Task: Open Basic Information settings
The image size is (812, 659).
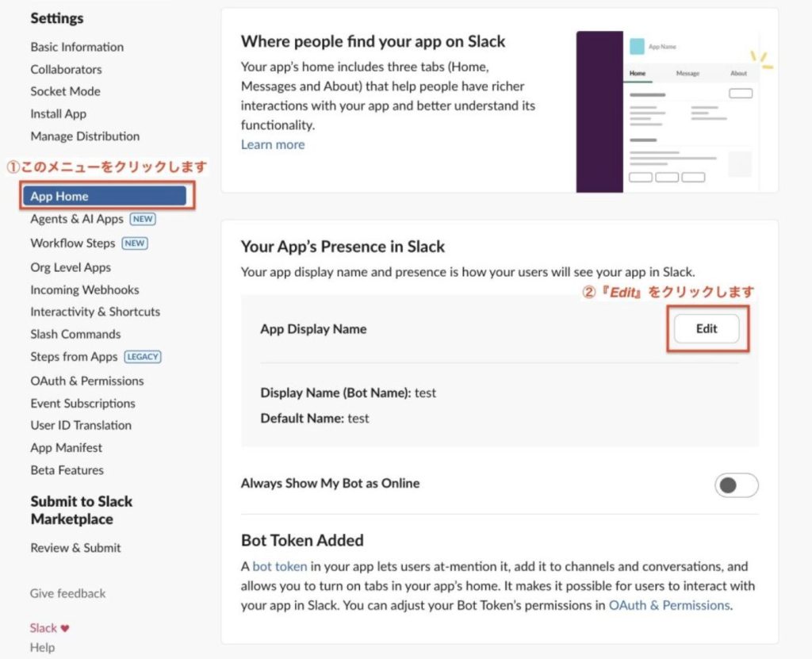Action: (77, 47)
